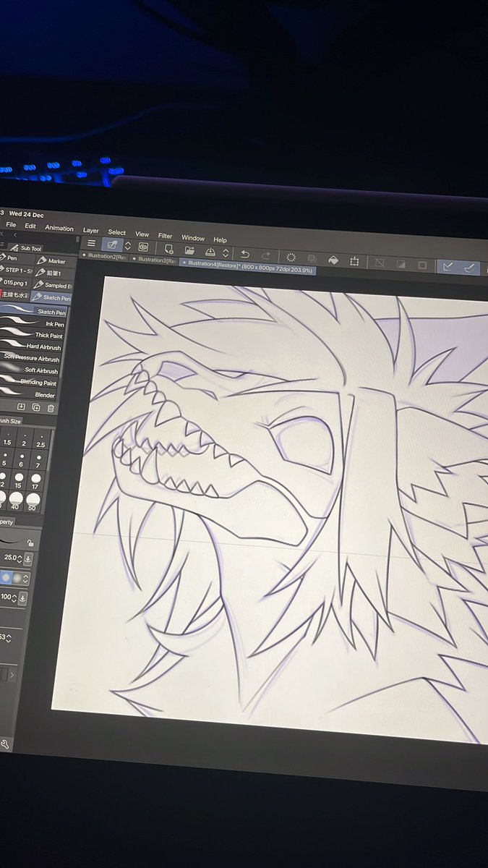Click the show selection border icon
This screenshot has width=488, height=868.
point(422,265)
